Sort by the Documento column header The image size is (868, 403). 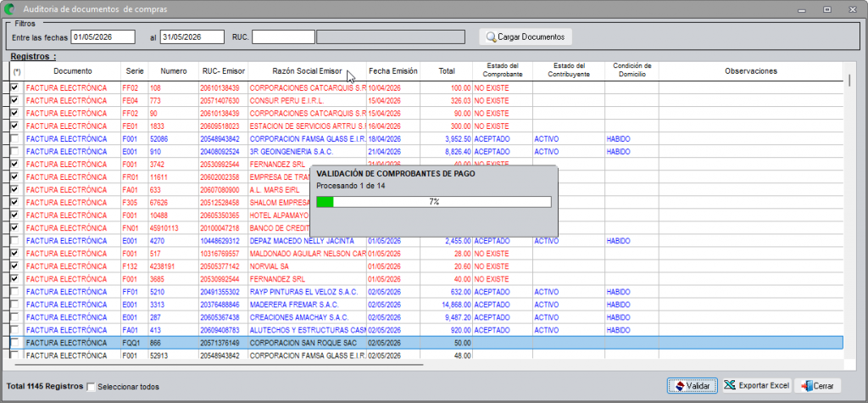73,71
